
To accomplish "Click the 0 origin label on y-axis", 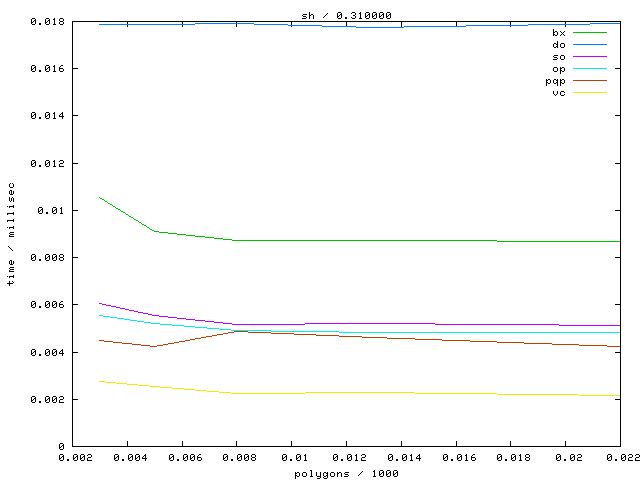I will 61,446.
